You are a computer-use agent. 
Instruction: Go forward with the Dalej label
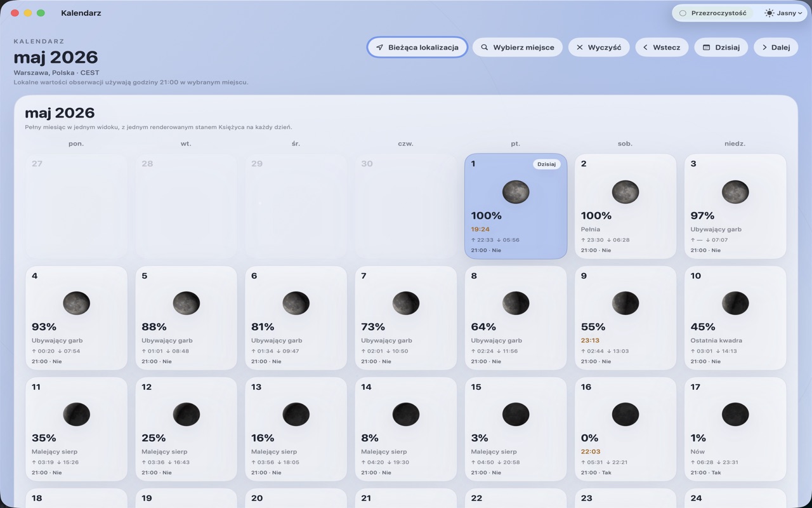click(781, 48)
